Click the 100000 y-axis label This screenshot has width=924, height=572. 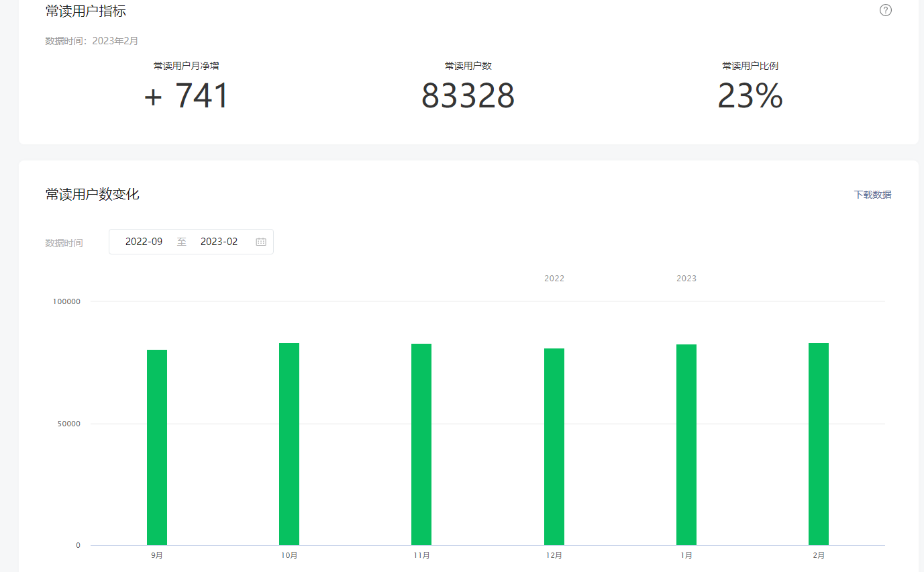point(66,301)
